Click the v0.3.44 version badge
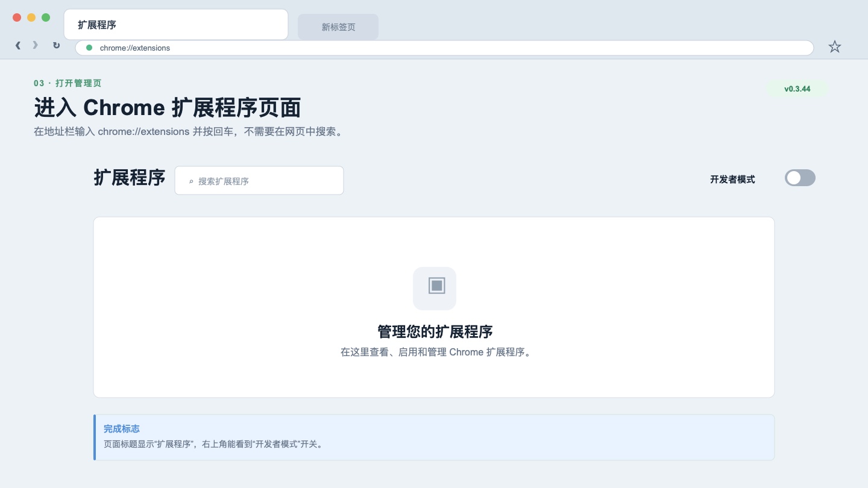The height and width of the screenshot is (488, 868). (x=797, y=89)
